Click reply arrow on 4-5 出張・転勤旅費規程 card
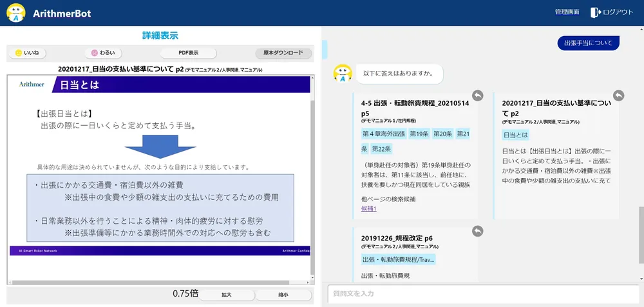644x307 pixels. [x=477, y=95]
